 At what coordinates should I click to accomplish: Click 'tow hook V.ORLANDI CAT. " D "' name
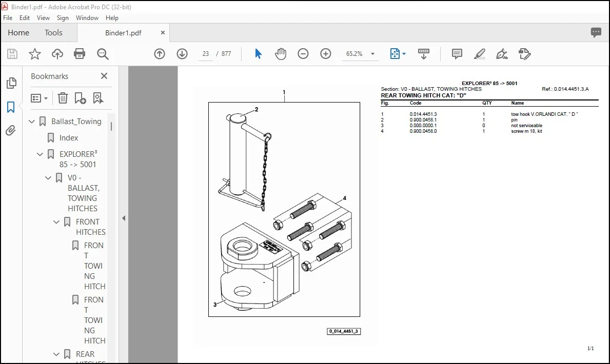[544, 114]
